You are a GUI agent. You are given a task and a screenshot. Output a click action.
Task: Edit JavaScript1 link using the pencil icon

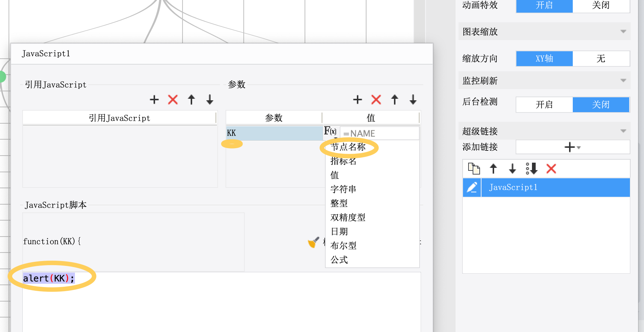pyautogui.click(x=472, y=188)
